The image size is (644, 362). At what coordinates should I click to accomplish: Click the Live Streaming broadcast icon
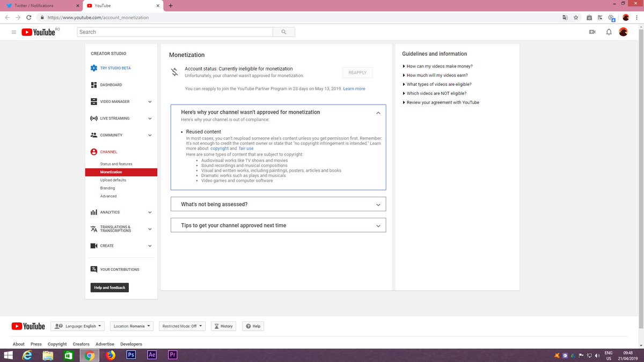coord(94,118)
